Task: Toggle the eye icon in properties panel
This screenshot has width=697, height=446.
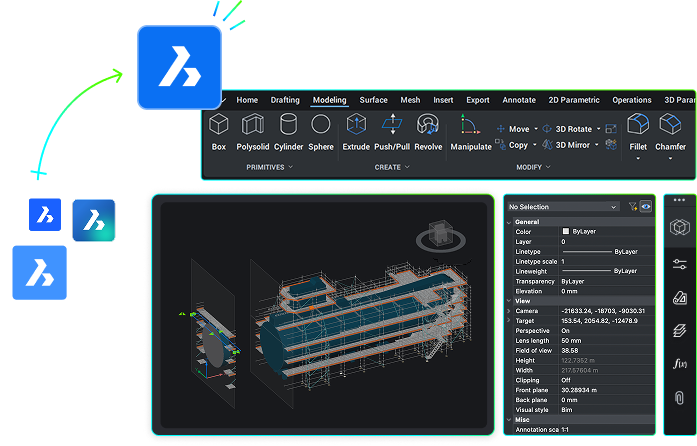Action: click(x=646, y=206)
